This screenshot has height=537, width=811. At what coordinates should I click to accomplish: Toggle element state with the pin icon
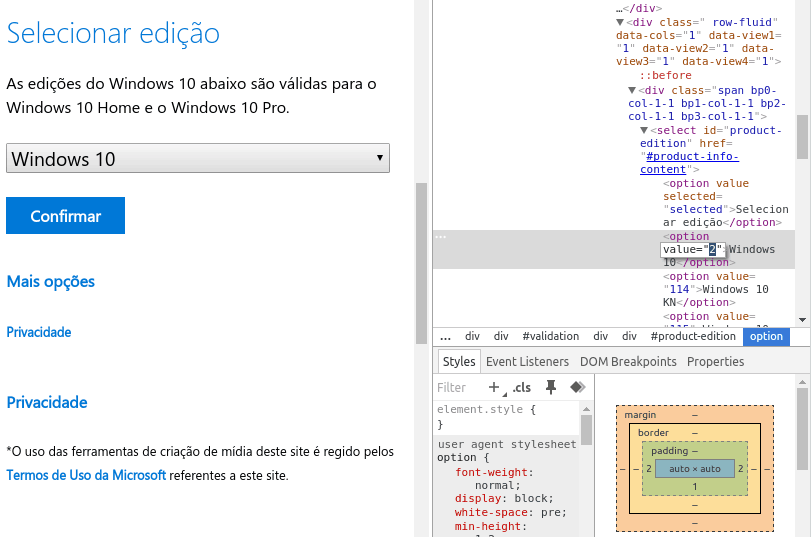(551, 387)
